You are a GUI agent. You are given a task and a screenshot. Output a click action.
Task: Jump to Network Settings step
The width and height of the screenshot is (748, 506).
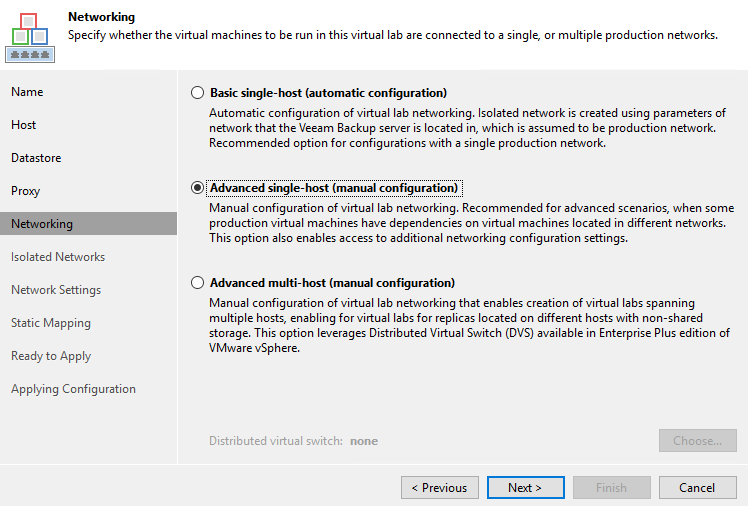click(56, 289)
